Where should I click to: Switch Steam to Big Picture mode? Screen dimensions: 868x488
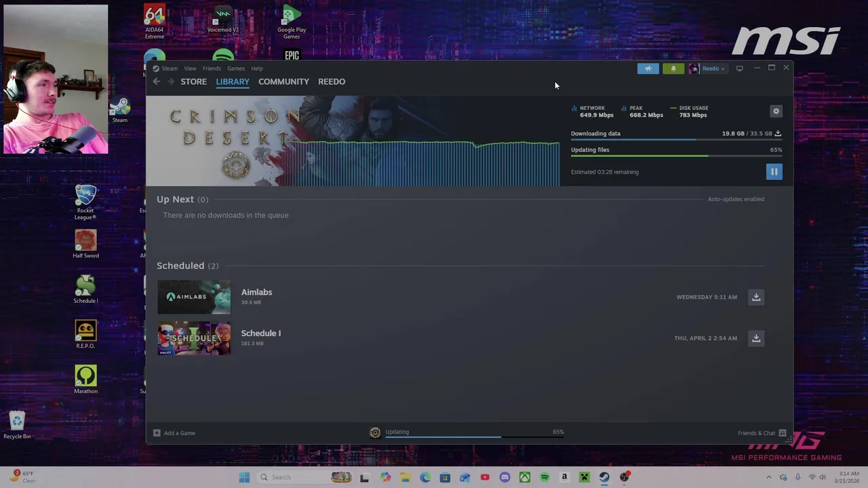click(739, 68)
